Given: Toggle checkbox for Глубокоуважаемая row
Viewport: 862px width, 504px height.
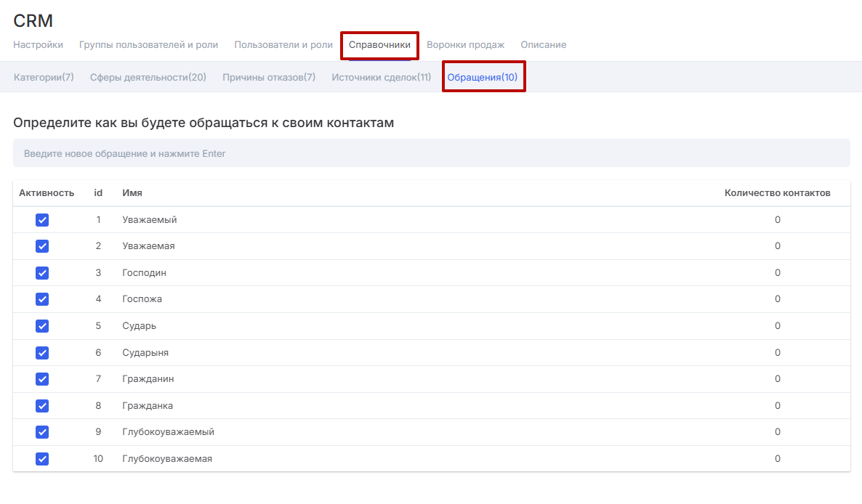Looking at the screenshot, I should (x=42, y=459).
